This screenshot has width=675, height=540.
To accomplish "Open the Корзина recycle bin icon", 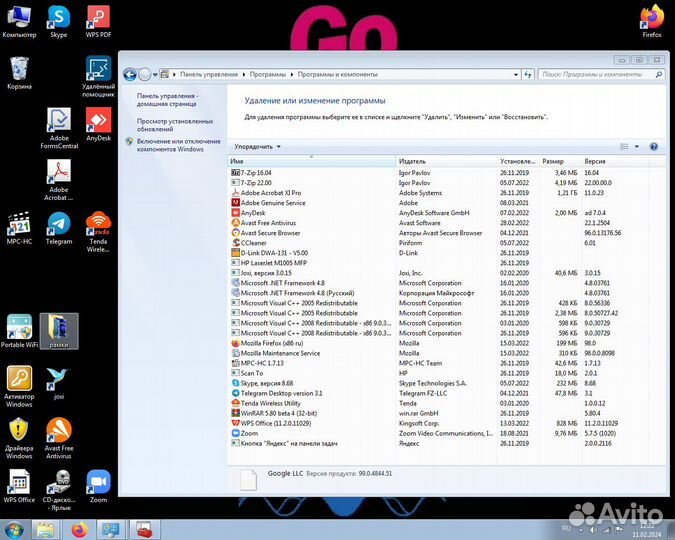I will pyautogui.click(x=19, y=73).
